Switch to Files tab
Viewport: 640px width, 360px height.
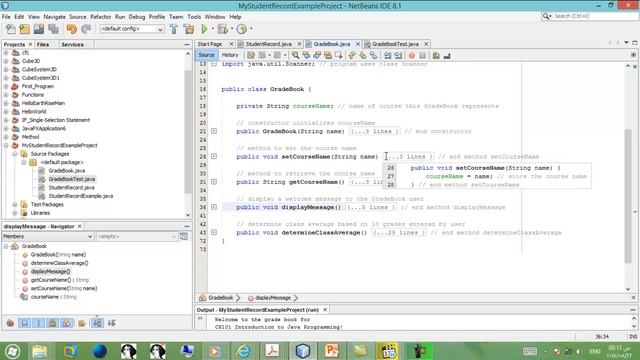tap(43, 44)
